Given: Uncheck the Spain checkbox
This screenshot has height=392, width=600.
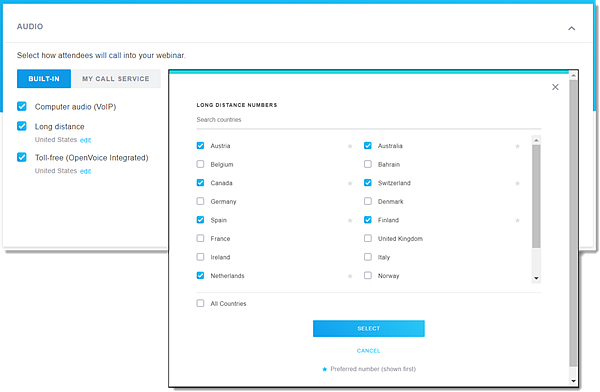Looking at the screenshot, I should (x=200, y=220).
